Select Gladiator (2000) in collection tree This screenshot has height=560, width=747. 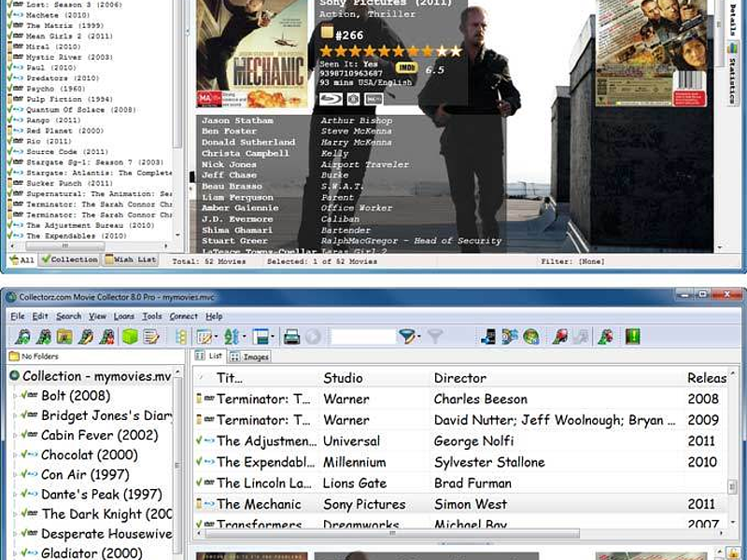point(91,553)
